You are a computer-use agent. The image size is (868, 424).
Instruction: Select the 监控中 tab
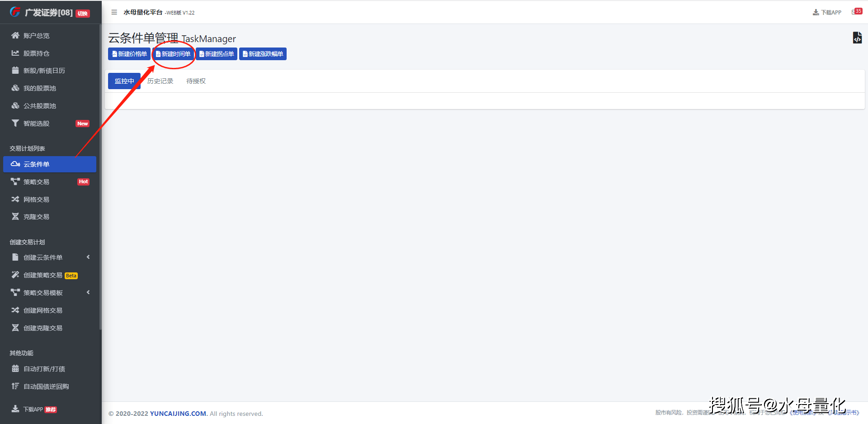pyautogui.click(x=124, y=81)
